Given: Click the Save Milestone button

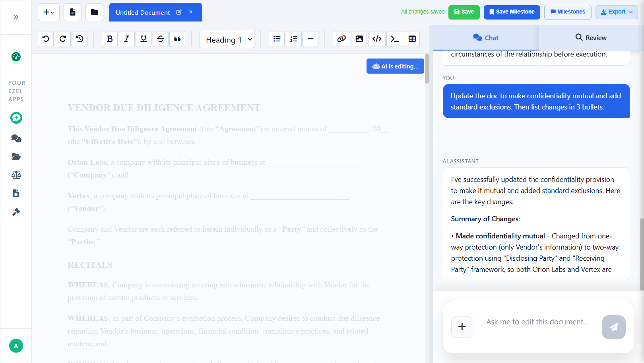Looking at the screenshot, I should [512, 12].
